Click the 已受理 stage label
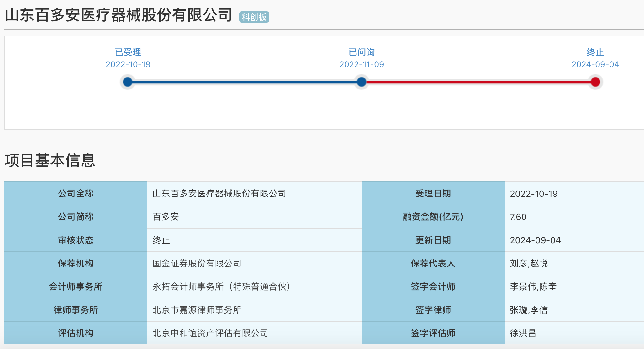Screen dimensions: 644x349 128,52
